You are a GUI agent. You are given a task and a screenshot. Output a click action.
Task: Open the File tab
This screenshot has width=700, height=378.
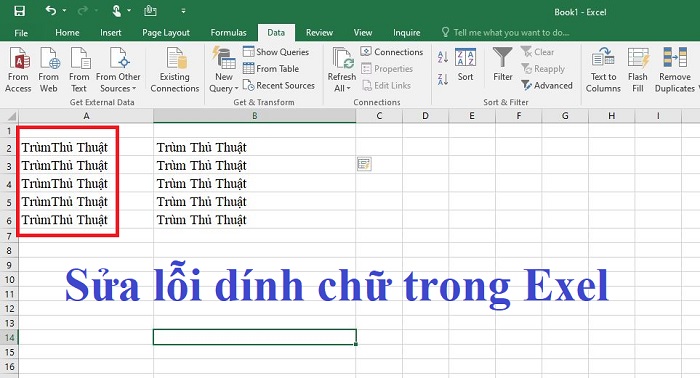tap(21, 33)
